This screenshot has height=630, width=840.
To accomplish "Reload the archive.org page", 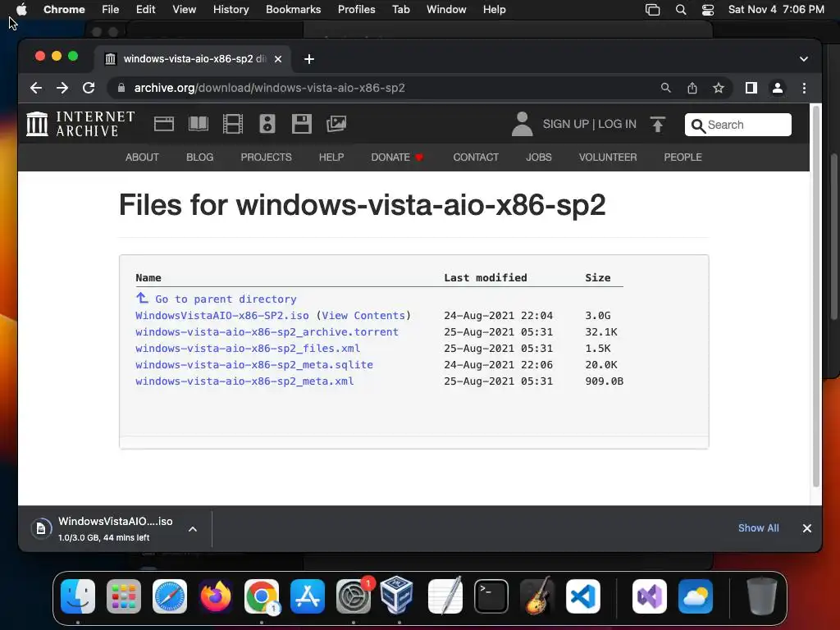I will coord(89,88).
